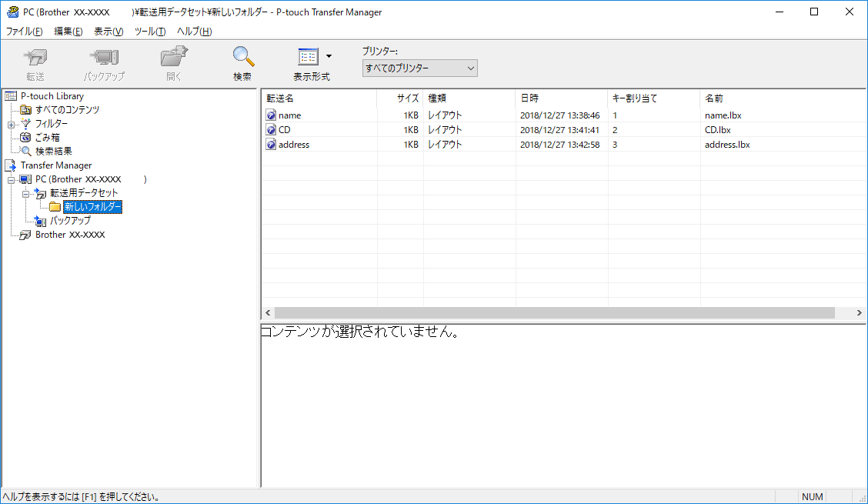
Task: Click the horizontal scrollbar left arrow
Action: pyautogui.click(x=268, y=313)
